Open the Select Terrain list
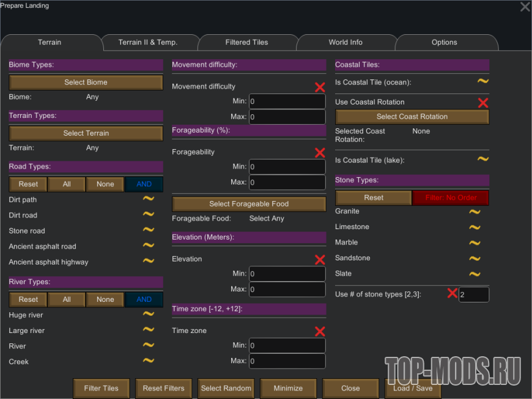Image resolution: width=532 pixels, height=399 pixels. coord(86,133)
